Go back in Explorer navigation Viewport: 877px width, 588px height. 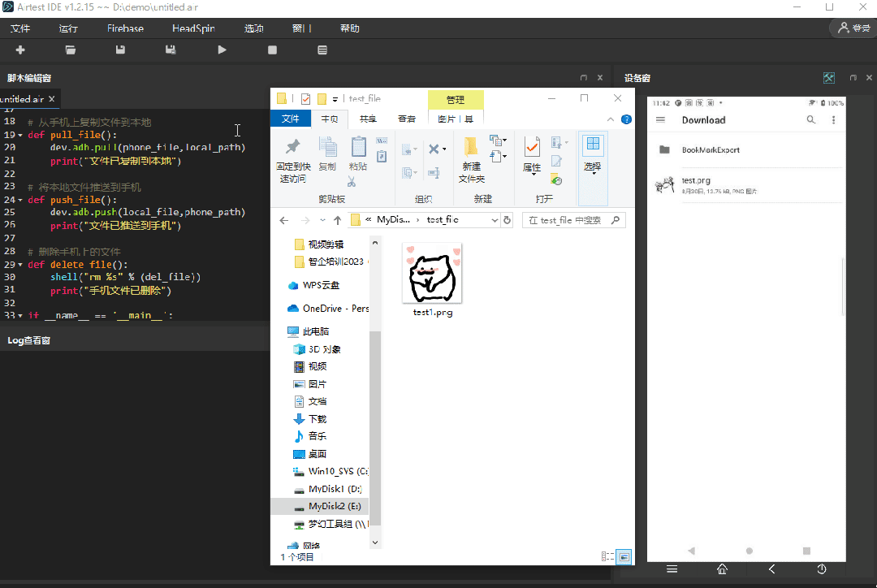point(284,220)
